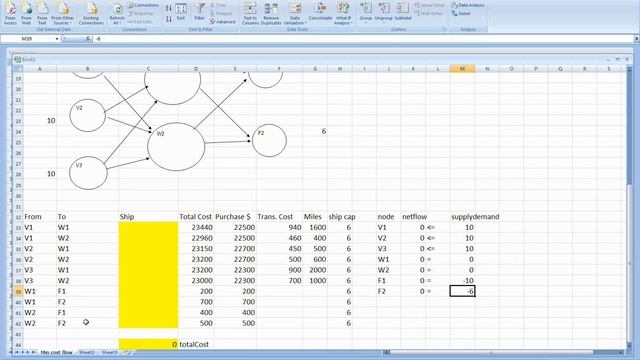Screen dimensions: 640x360
Task: Click the V2 node circle
Action: (x=87, y=115)
